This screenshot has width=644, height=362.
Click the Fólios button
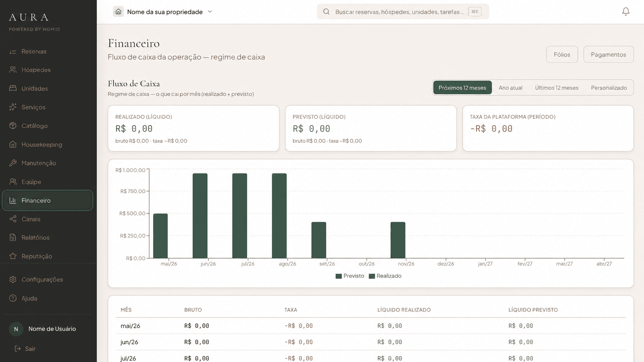pyautogui.click(x=562, y=54)
